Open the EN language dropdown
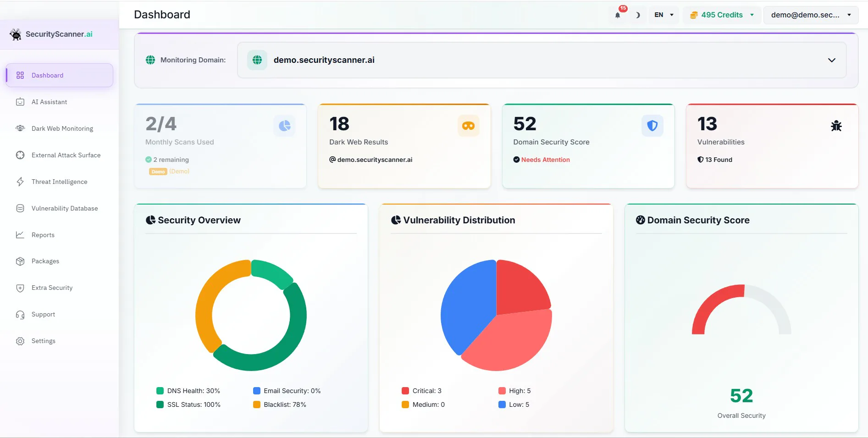Image resolution: width=868 pixels, height=438 pixels. pyautogui.click(x=663, y=15)
